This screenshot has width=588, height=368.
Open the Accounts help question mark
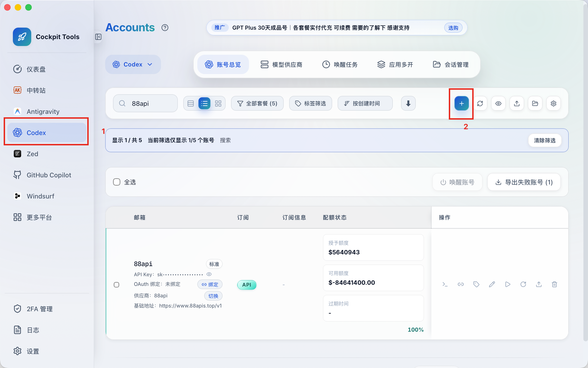165,28
